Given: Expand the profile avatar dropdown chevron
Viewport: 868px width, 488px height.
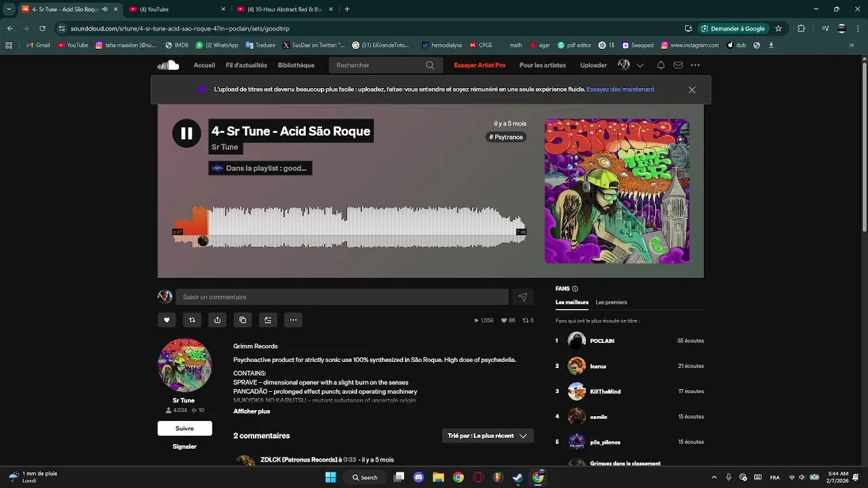Looking at the screenshot, I should [x=639, y=66].
